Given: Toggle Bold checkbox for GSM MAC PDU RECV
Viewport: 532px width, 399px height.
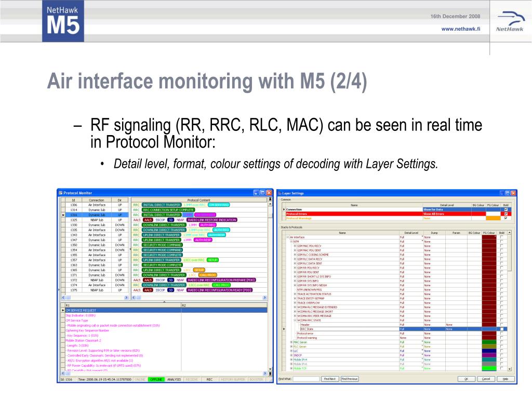Looking at the screenshot, I should pyautogui.click(x=501, y=246).
